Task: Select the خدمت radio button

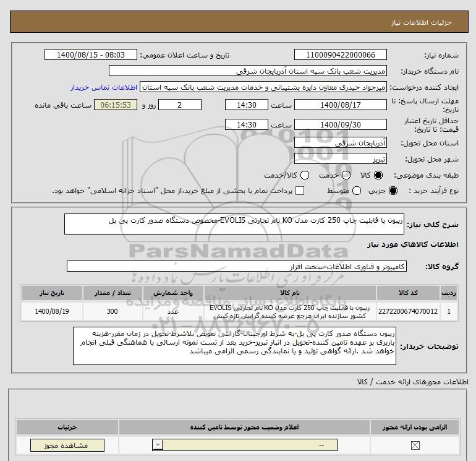Action: [346, 175]
